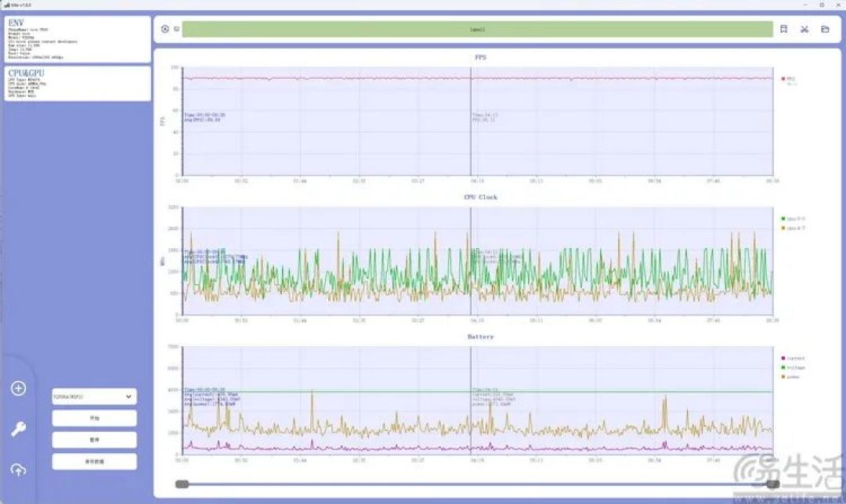
Task: Click the 保存数据 save data button
Action: coord(95,462)
